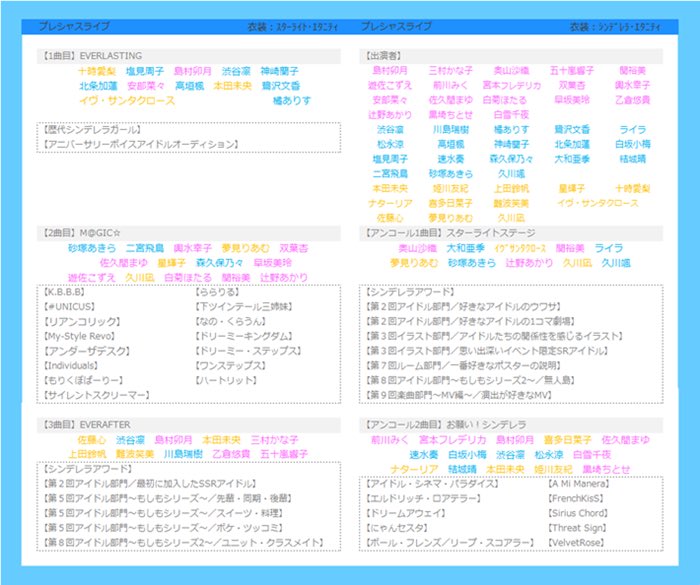Screen dimensions: 700x585
Task: Select the 思い出深いイベント限定SRアイドル line
Action: [x=488, y=351]
